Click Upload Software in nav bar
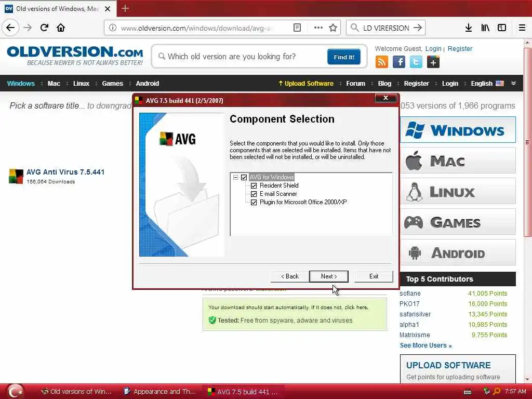This screenshot has height=399, width=532. pos(306,84)
